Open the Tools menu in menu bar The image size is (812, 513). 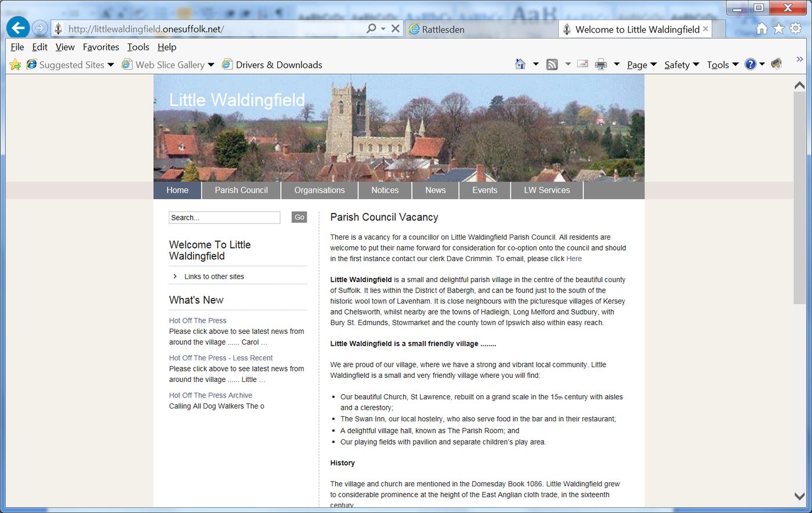click(x=138, y=47)
